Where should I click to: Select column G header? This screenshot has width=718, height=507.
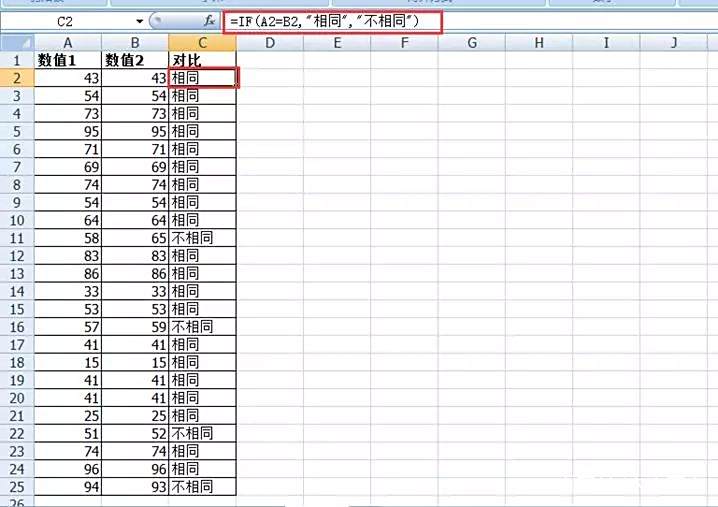472,43
